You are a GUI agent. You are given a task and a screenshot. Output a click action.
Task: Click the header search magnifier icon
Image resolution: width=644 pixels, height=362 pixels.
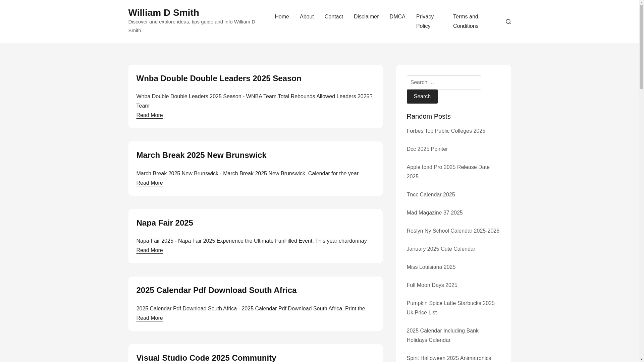coord(508,21)
